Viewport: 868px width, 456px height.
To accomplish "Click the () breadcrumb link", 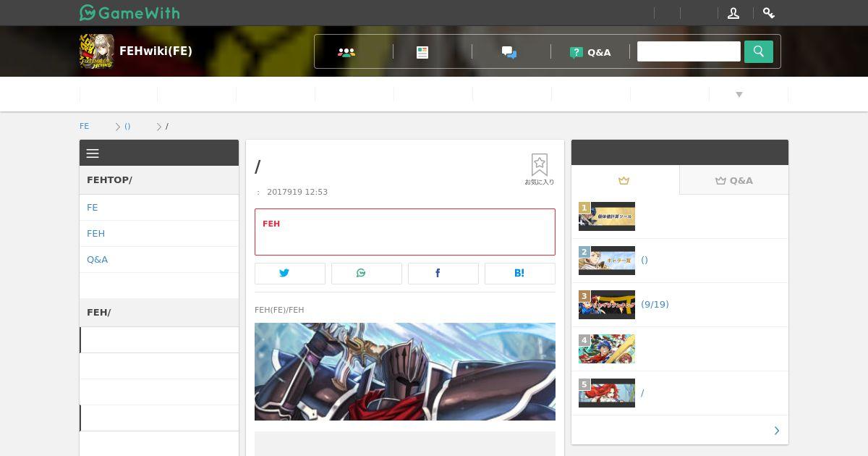I will click(127, 126).
